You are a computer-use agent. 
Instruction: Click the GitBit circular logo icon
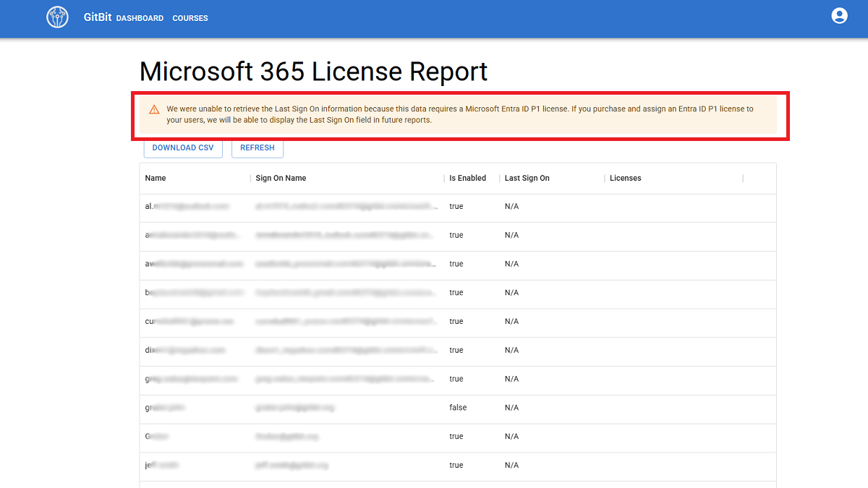click(x=57, y=17)
